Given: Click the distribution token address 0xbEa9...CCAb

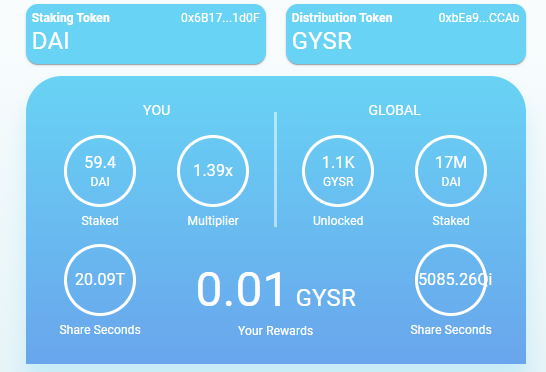Looking at the screenshot, I should click(x=479, y=18).
